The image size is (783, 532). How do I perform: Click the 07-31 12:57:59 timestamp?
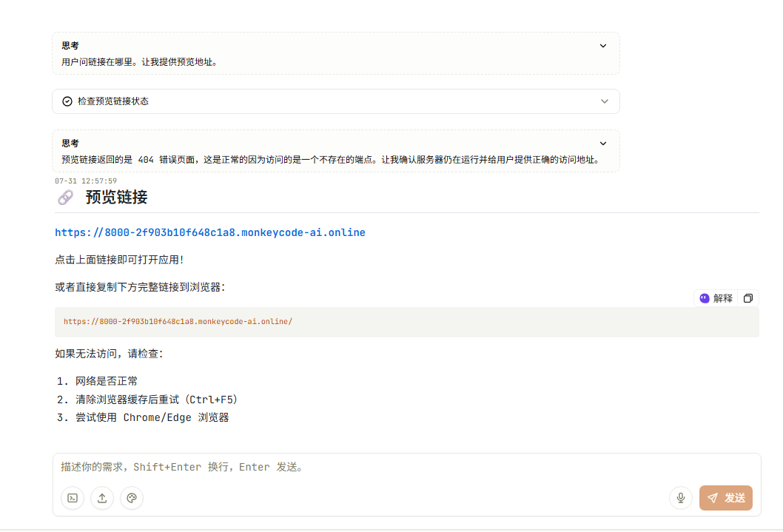pos(86,181)
